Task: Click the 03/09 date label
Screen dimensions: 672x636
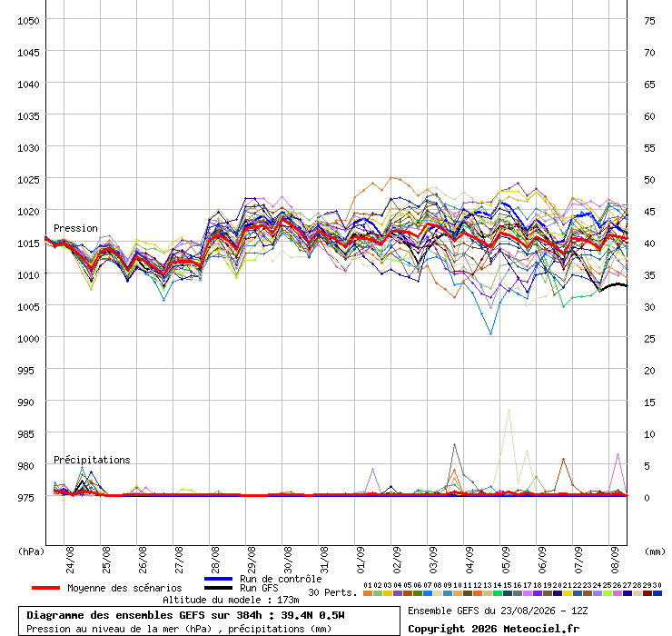Action: point(433,560)
